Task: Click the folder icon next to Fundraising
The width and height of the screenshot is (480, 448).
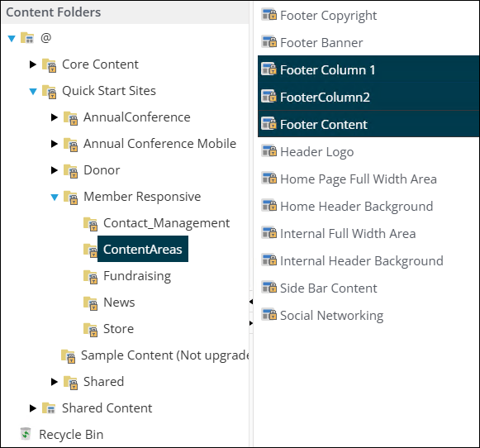Action: click(91, 277)
